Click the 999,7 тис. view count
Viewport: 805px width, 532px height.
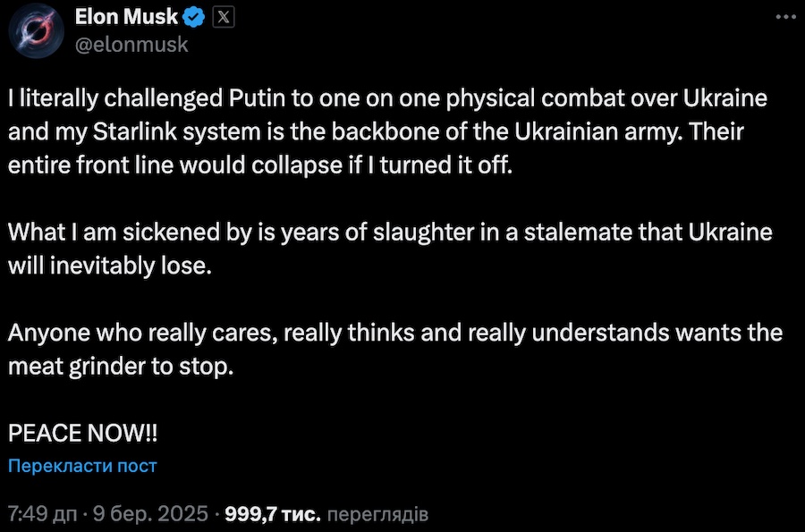(272, 514)
